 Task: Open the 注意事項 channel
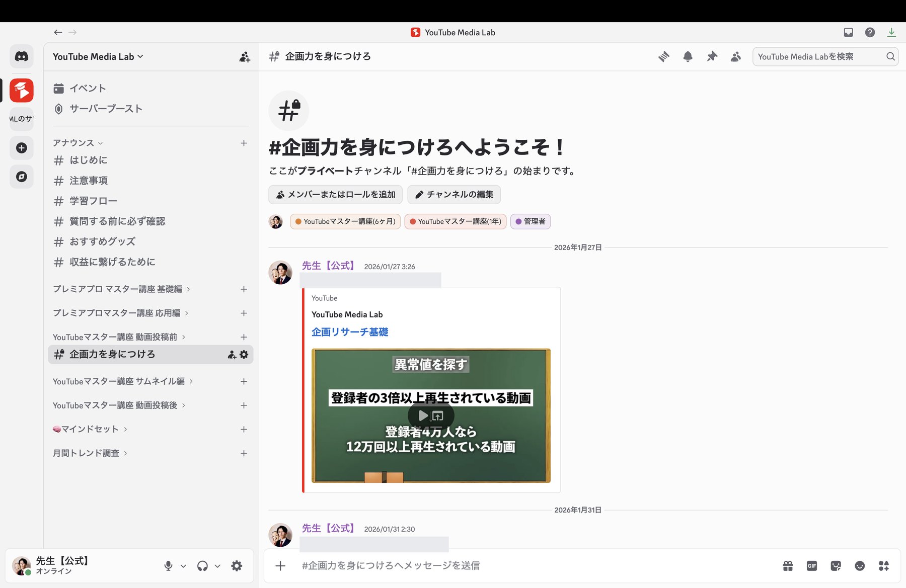coord(150,181)
